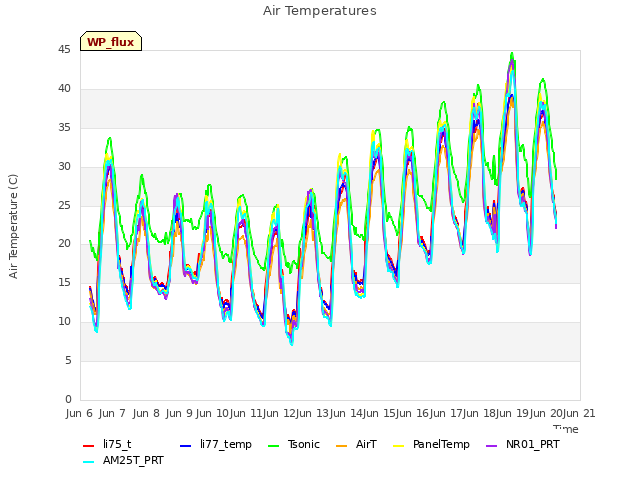Click the PanelTemp legend entry
This screenshot has height=480, width=640.
pyautogui.click(x=431, y=444)
